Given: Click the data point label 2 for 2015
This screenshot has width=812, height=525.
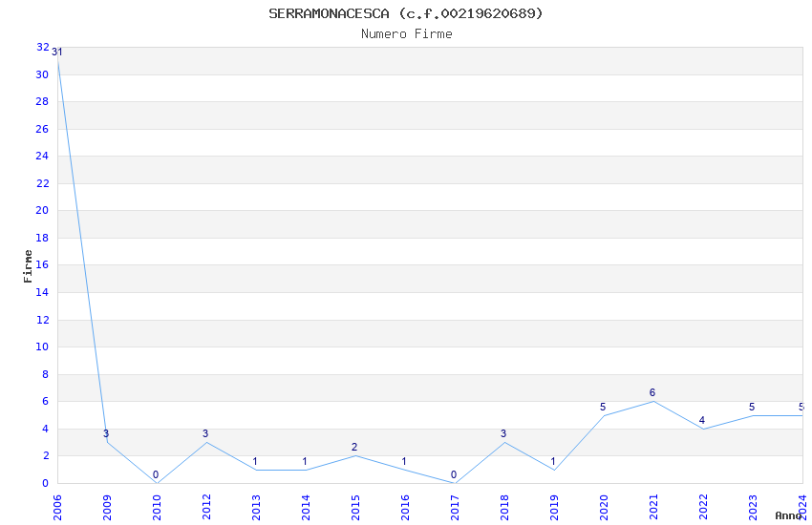Looking at the screenshot, I should pyautogui.click(x=354, y=447).
